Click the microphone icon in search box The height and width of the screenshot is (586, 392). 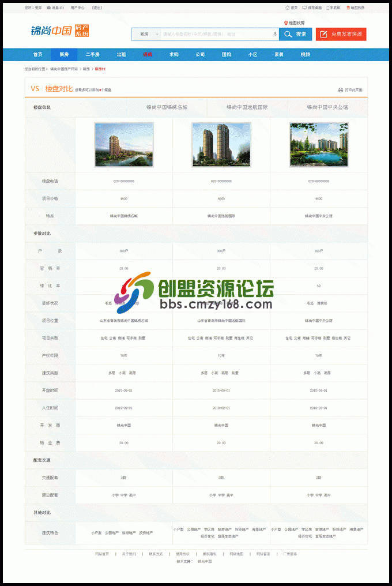(x=275, y=34)
